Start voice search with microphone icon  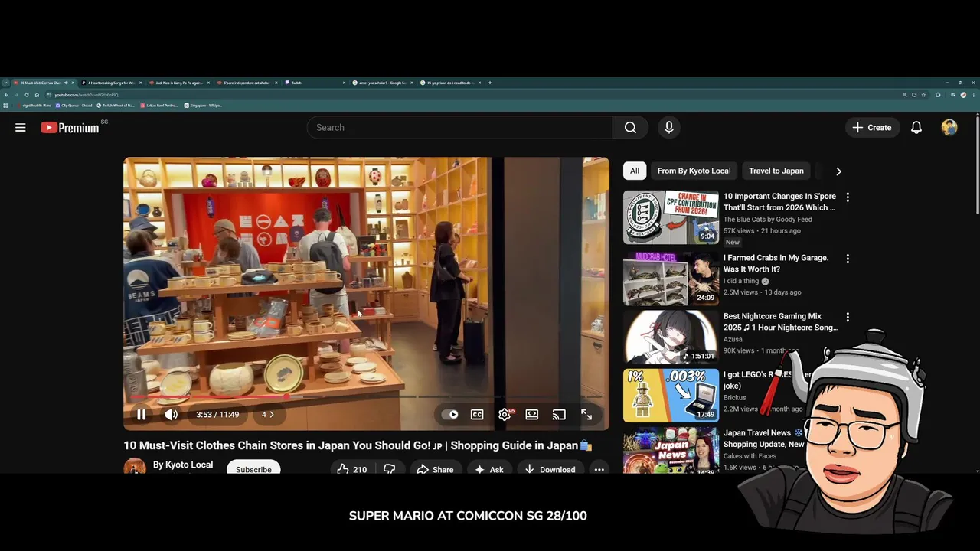click(669, 128)
